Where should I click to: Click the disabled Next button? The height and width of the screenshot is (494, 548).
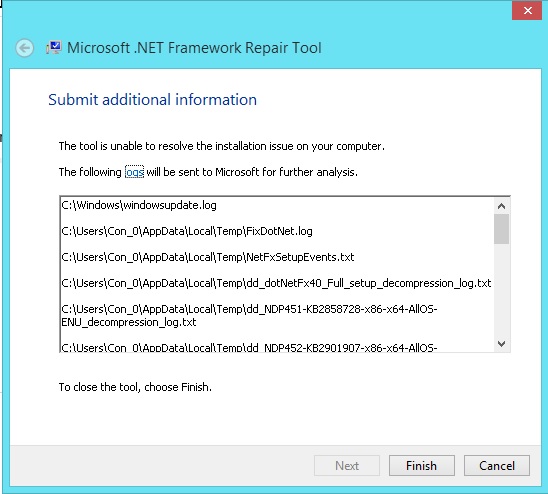click(347, 465)
